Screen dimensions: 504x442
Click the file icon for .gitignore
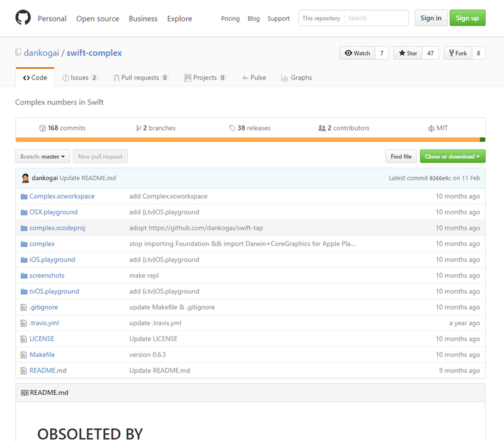click(23, 307)
